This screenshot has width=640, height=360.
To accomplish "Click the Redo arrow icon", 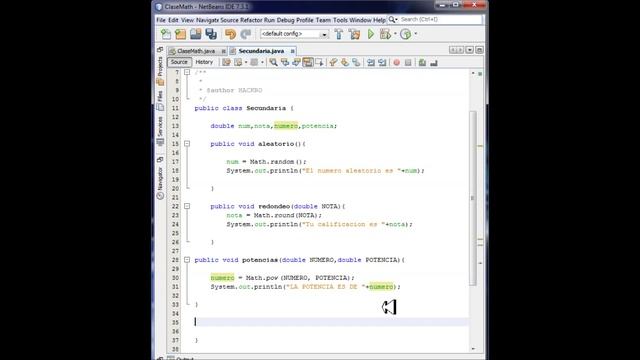I will [245, 34].
